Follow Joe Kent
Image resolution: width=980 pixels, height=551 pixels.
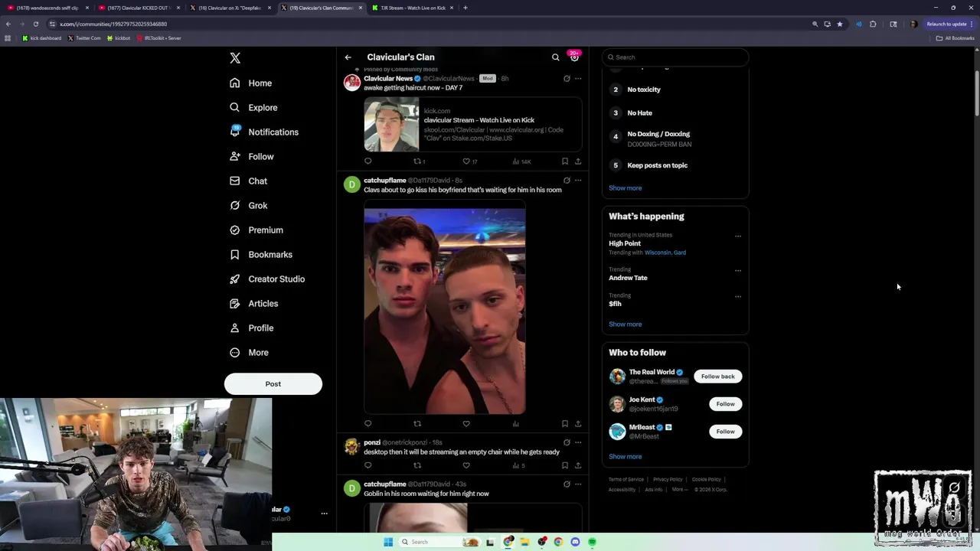(725, 403)
